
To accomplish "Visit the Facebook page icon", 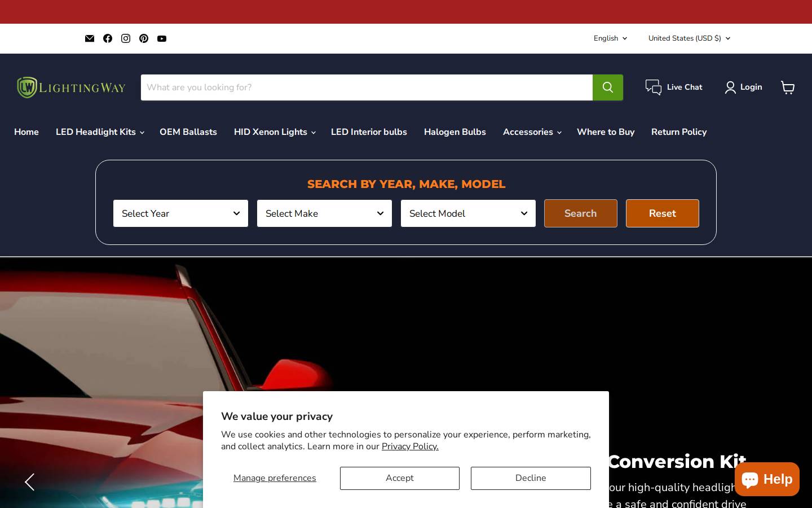I will click(108, 38).
